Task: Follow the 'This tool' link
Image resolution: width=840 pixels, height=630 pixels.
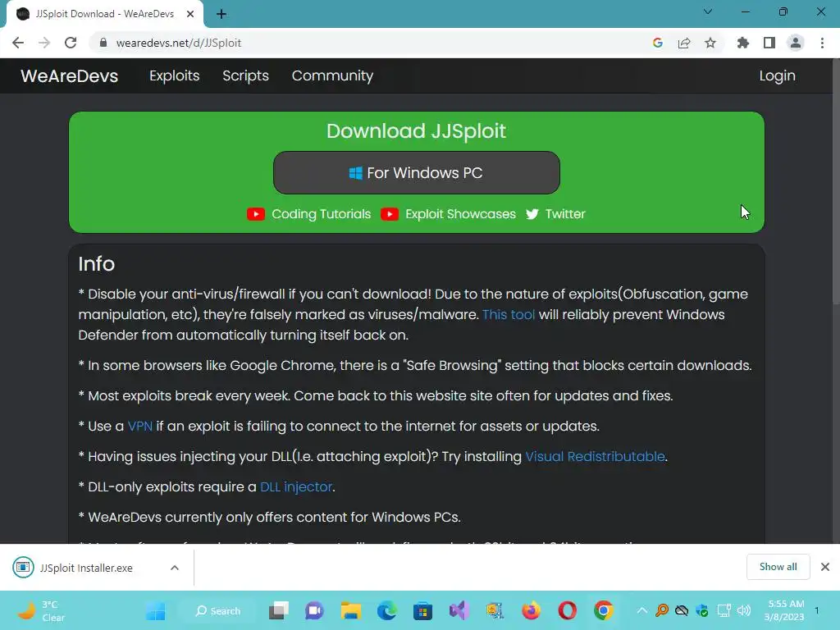Action: [509, 314]
